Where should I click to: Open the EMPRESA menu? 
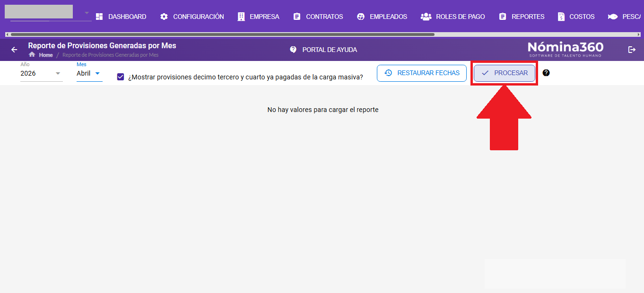click(x=259, y=17)
